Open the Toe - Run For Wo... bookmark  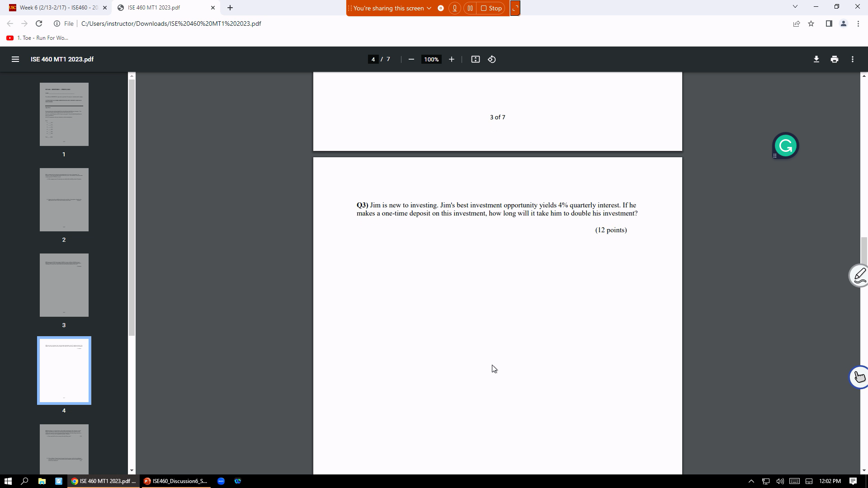tap(38, 38)
